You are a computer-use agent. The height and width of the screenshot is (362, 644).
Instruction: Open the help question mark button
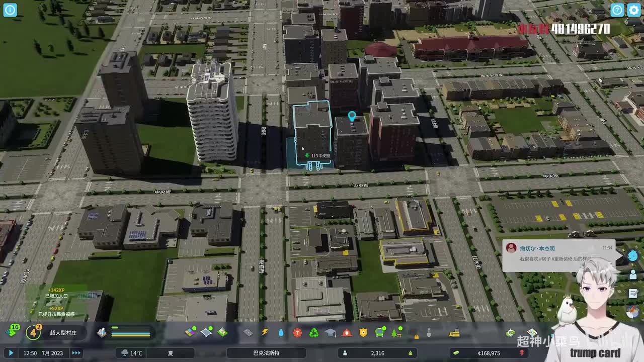pos(617,10)
